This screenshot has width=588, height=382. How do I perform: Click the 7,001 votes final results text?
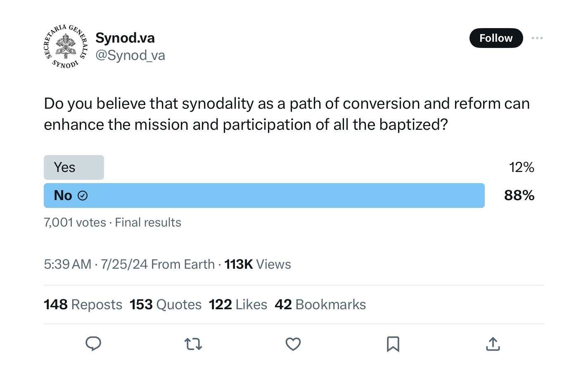click(112, 222)
